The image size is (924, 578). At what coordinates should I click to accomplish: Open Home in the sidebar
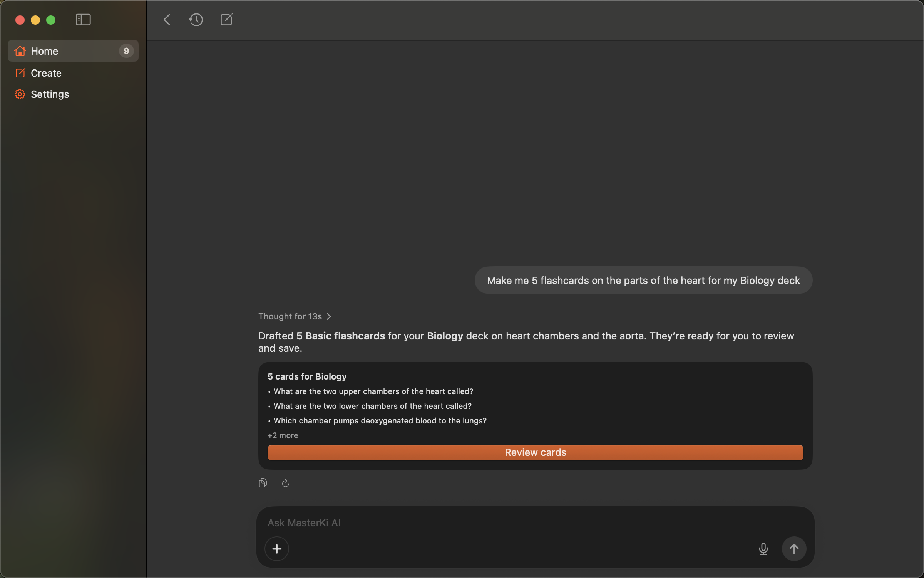click(x=73, y=51)
